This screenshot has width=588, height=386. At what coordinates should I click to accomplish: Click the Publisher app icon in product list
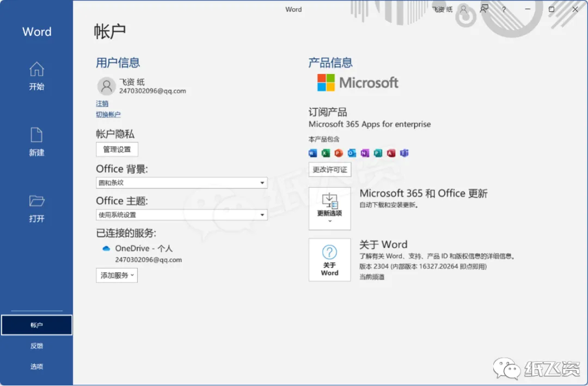pyautogui.click(x=378, y=153)
